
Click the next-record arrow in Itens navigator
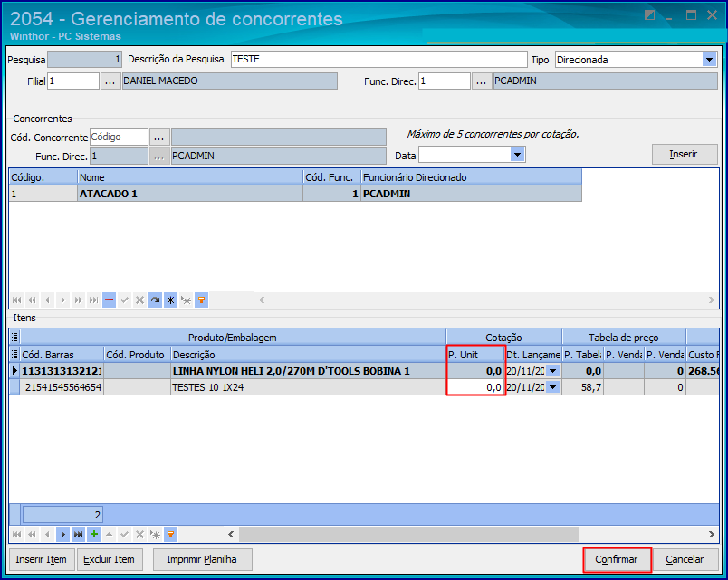coord(63,535)
